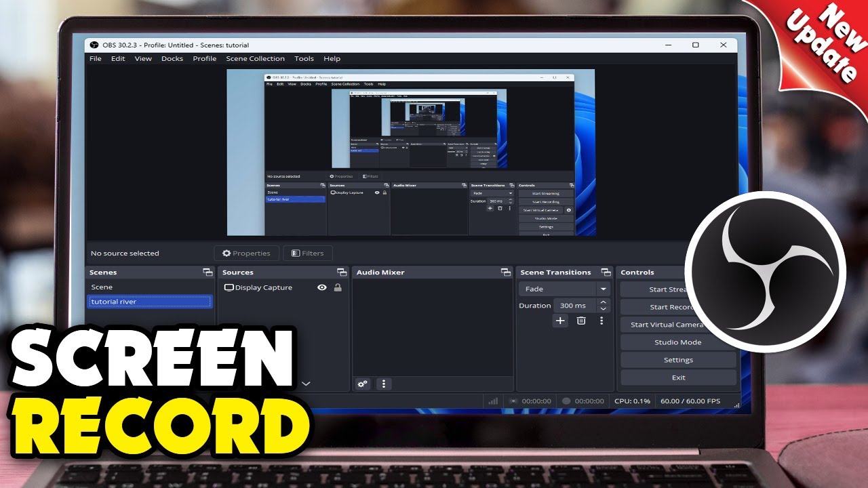Open the Scene Transitions three-dot menu

[601, 321]
